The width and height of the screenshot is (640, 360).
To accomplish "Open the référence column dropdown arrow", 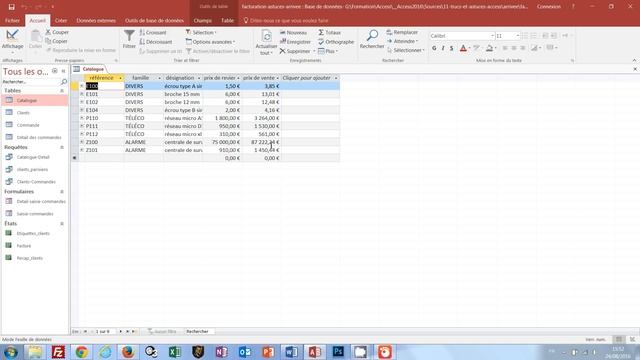I will pyautogui.click(x=120, y=78).
